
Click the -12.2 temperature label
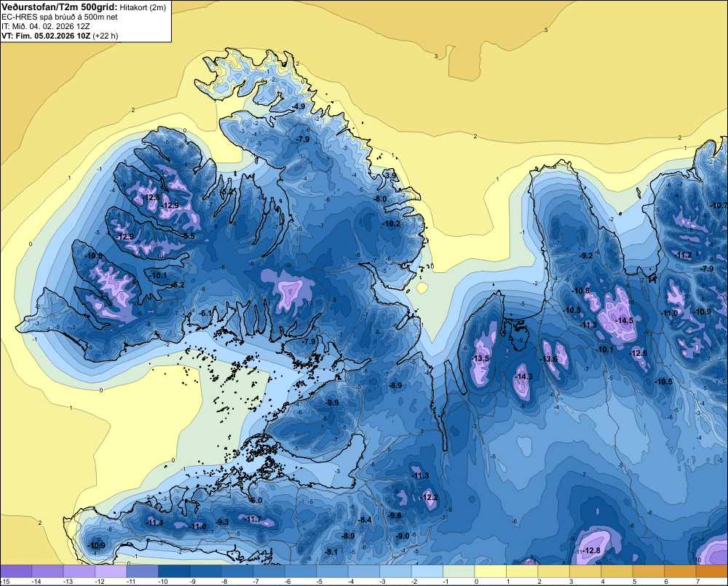point(430,498)
